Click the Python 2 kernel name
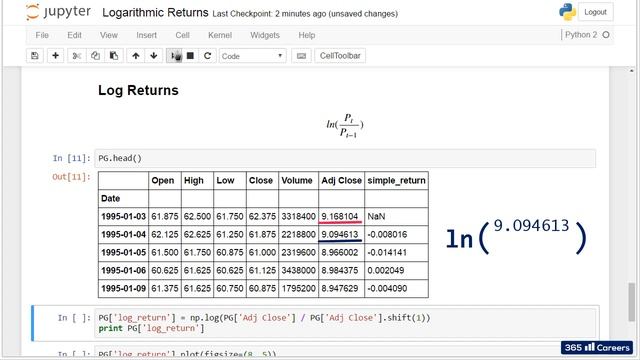The height and width of the screenshot is (360, 640). tap(581, 35)
